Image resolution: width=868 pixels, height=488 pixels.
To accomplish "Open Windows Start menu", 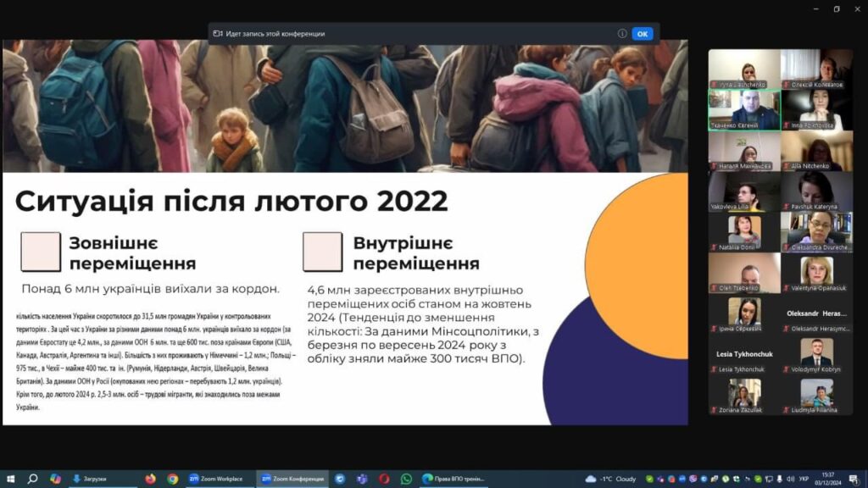I will point(11,479).
